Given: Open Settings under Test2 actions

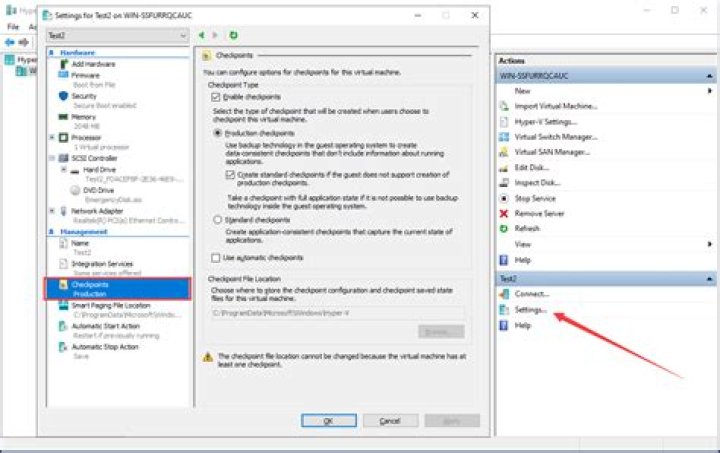Looking at the screenshot, I should 530,310.
